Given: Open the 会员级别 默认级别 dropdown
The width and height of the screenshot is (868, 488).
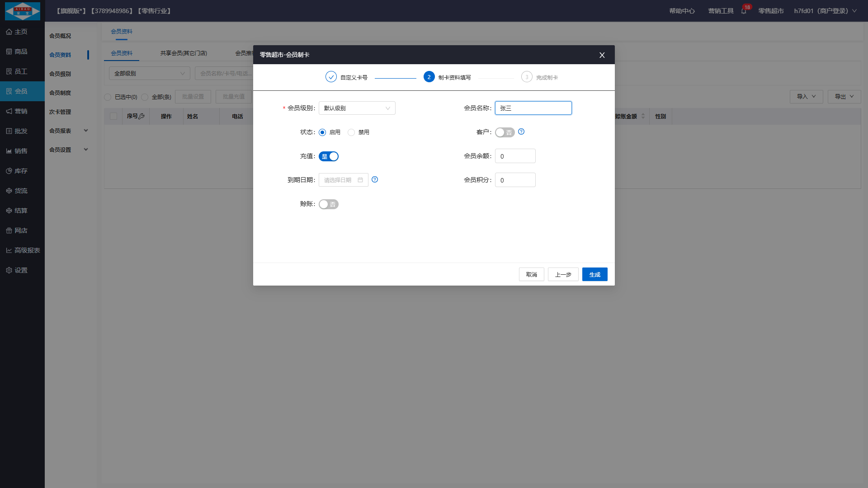Looking at the screenshot, I should (357, 108).
